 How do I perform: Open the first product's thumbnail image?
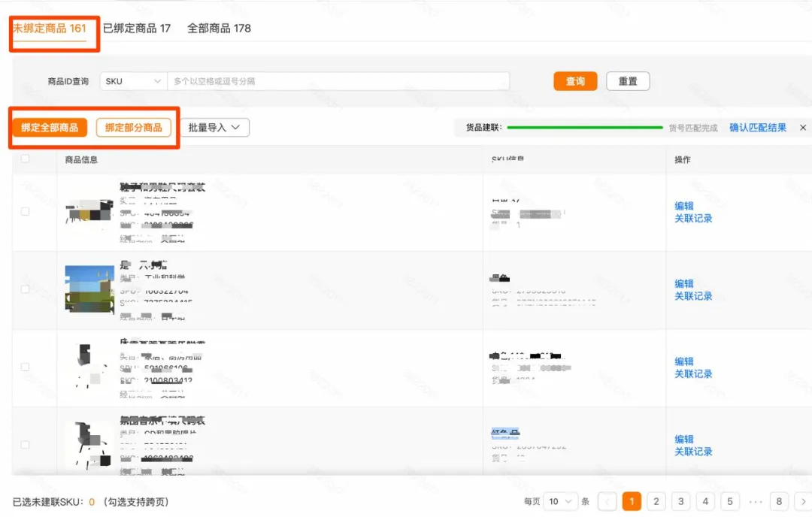[89, 212]
